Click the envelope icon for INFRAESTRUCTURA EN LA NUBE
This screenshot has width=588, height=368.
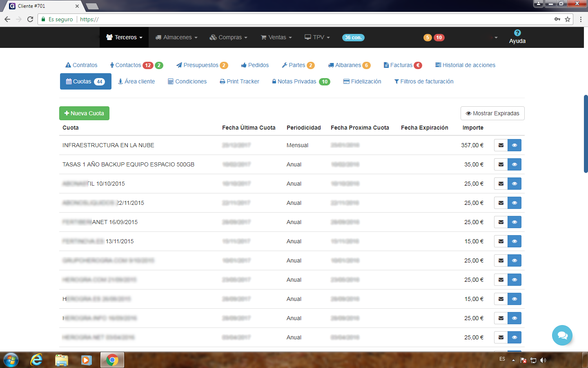click(x=501, y=145)
